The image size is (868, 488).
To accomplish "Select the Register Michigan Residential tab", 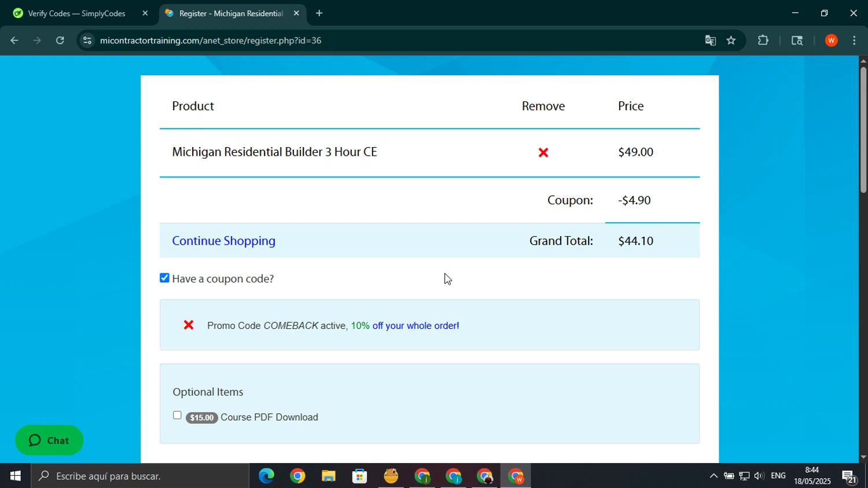I will [x=231, y=13].
